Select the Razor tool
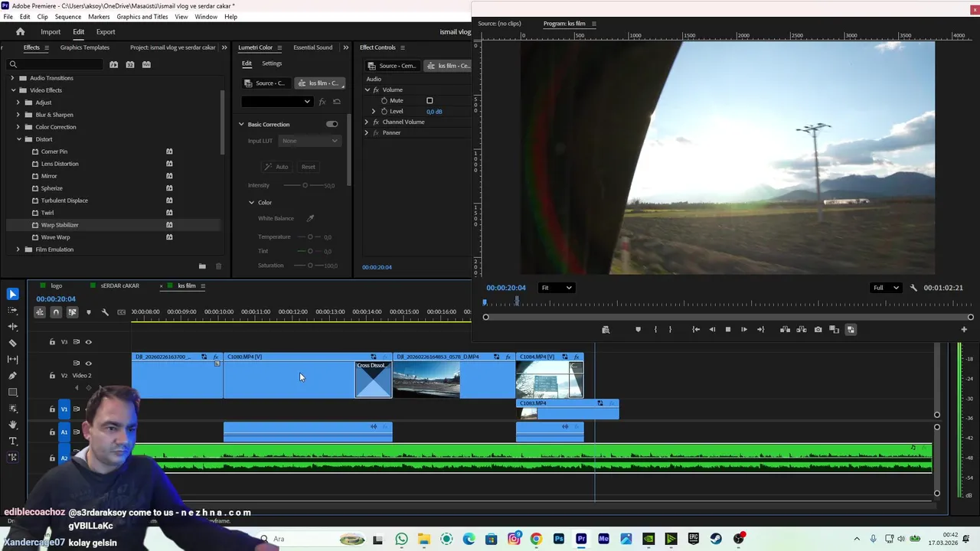 (12, 343)
